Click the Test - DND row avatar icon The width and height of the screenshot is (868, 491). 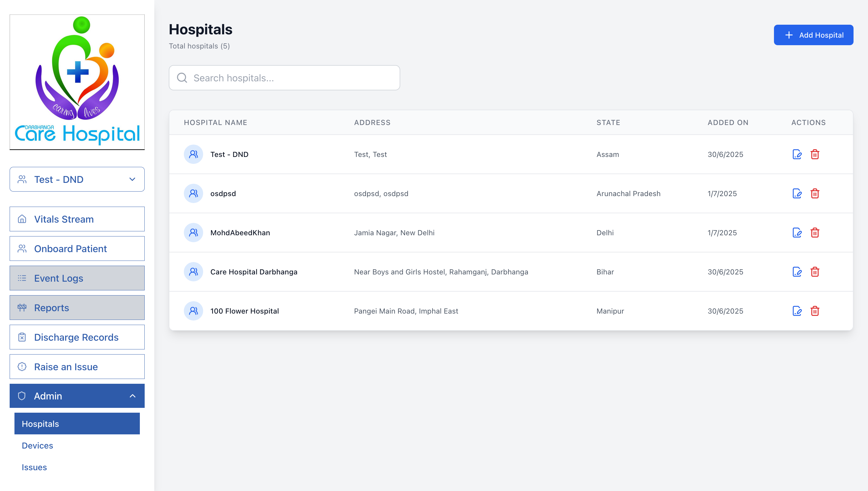[193, 154]
